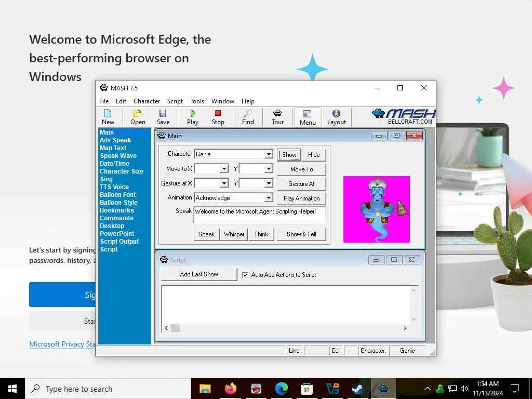The image size is (532, 399).
Task: Click the taskbar search box
Action: click(x=108, y=389)
